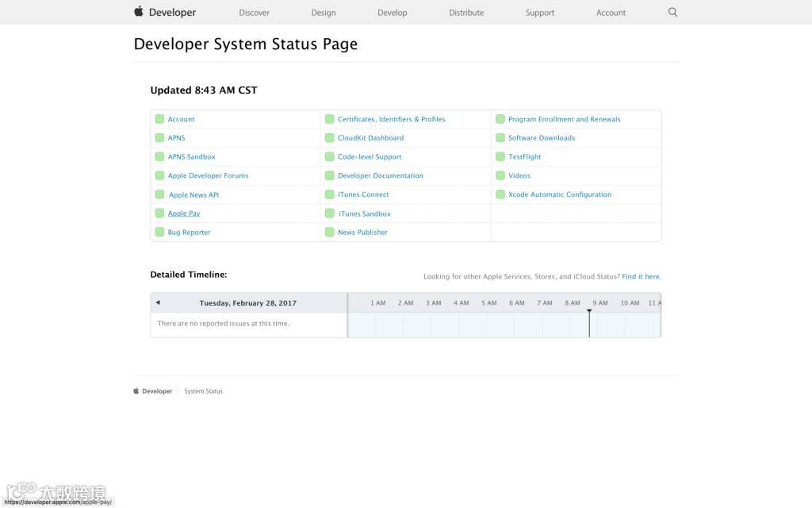Click the 'Detailed Timeline:' label
This screenshot has width=812, height=508.
(x=189, y=275)
